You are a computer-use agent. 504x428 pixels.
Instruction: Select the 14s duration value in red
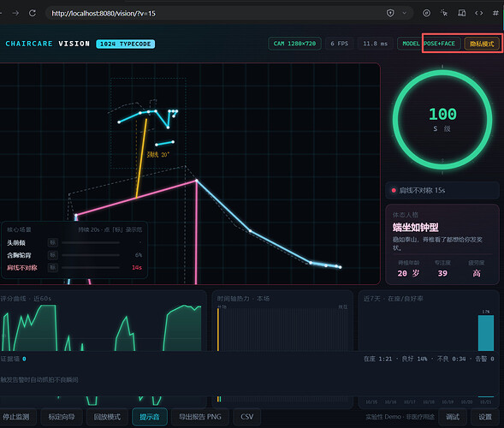click(137, 268)
